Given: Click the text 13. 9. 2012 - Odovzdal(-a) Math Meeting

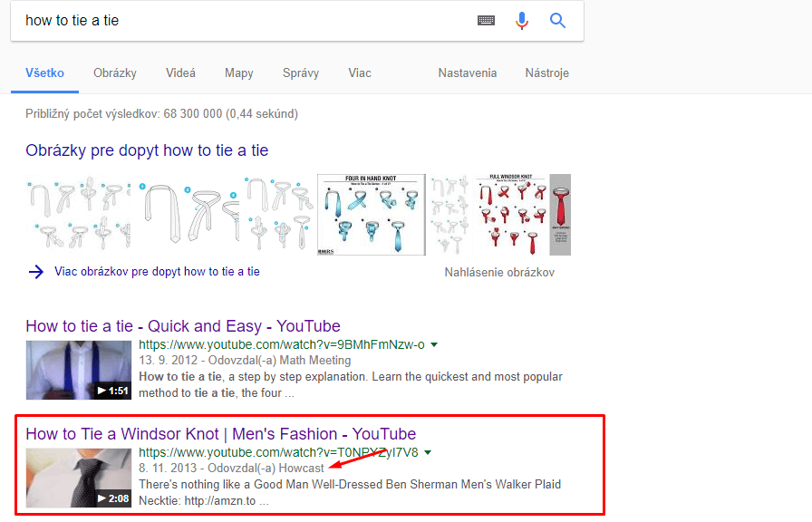Looking at the screenshot, I should tap(245, 361).
